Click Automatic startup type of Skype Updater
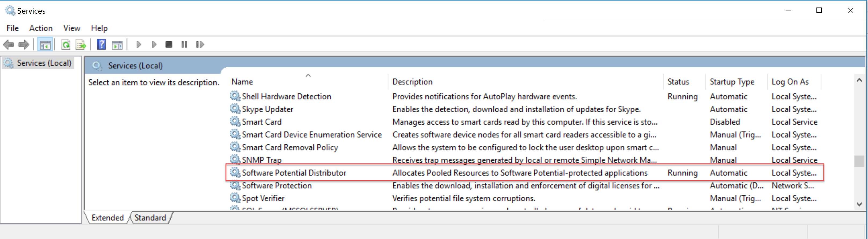868x239 pixels. (x=728, y=109)
